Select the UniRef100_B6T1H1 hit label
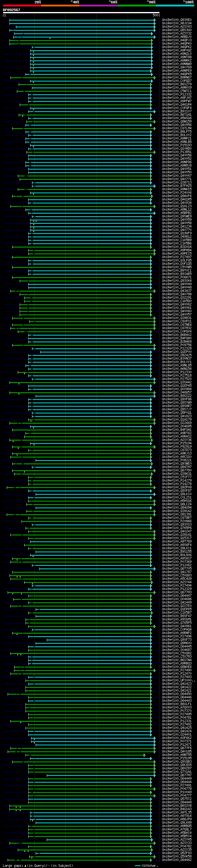This screenshot has height=868, width=197. pos(177,115)
